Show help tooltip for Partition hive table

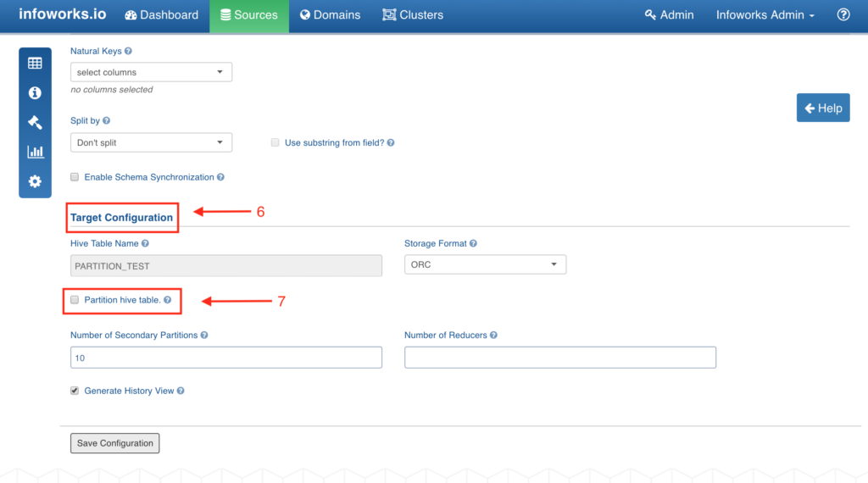tap(168, 300)
